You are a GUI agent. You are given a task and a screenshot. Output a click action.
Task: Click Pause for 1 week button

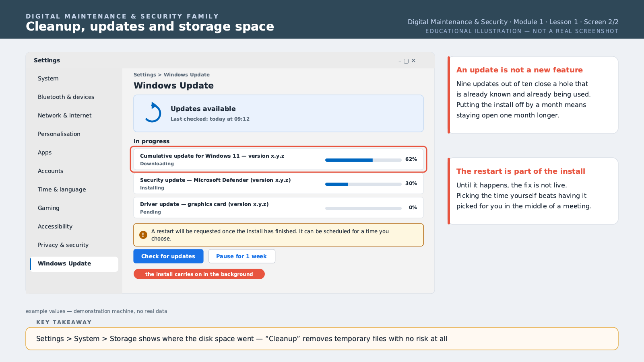point(242,256)
